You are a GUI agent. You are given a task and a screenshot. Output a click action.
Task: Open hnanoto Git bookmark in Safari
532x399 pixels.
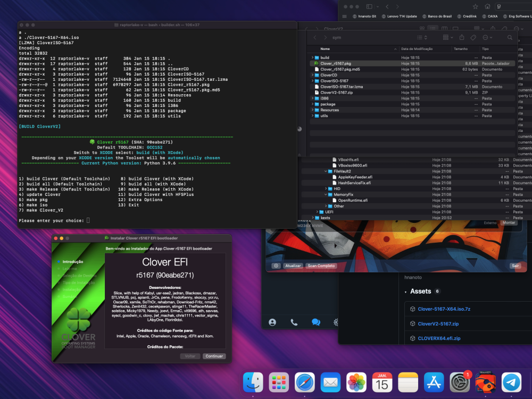tap(364, 16)
